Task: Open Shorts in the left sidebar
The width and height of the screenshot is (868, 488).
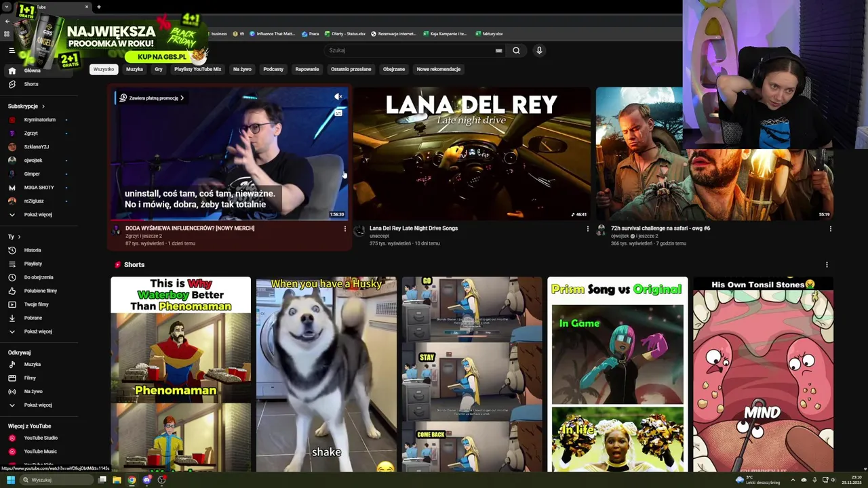Action: tap(38, 84)
